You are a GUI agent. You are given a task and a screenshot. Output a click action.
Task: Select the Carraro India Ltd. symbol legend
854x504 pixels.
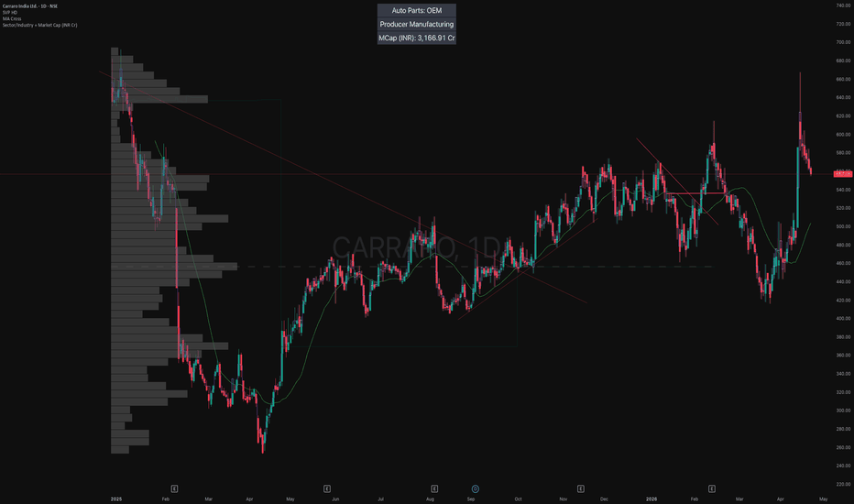30,6
